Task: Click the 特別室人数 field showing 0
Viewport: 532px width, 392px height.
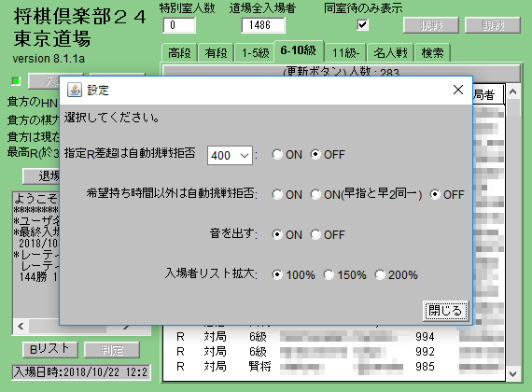Action: [x=179, y=25]
